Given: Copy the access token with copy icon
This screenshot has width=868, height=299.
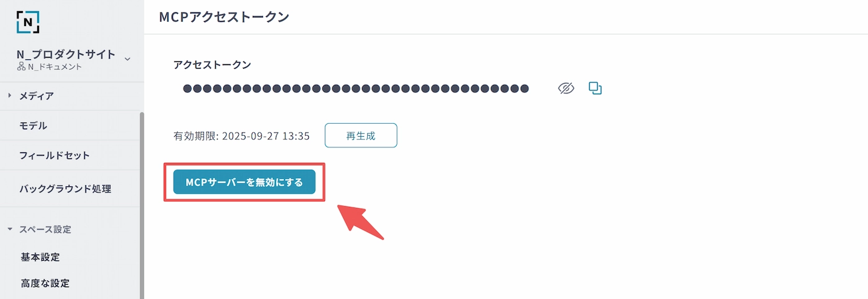Looking at the screenshot, I should (595, 89).
